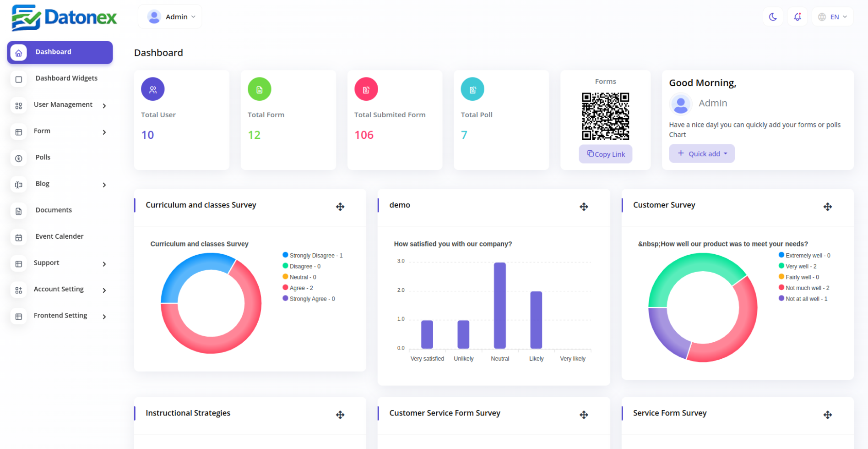The image size is (868, 449).
Task: Expand the Quick add dropdown
Action: pos(702,154)
